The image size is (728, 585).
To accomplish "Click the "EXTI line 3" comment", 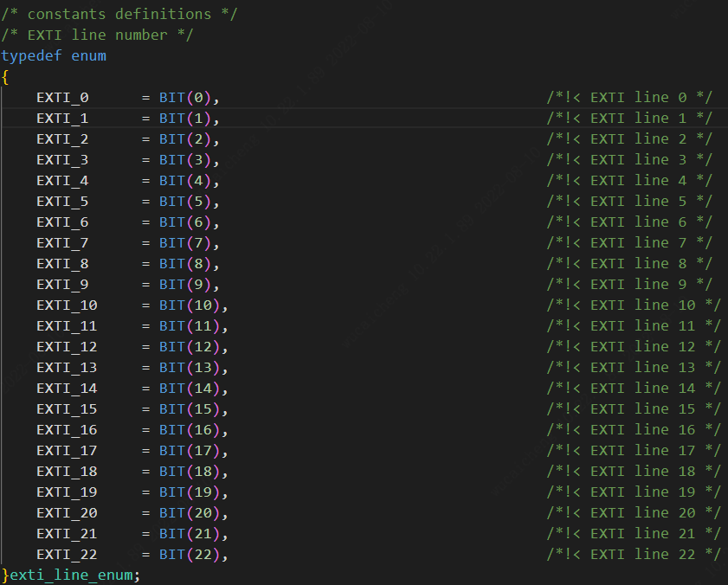I will click(x=629, y=159).
